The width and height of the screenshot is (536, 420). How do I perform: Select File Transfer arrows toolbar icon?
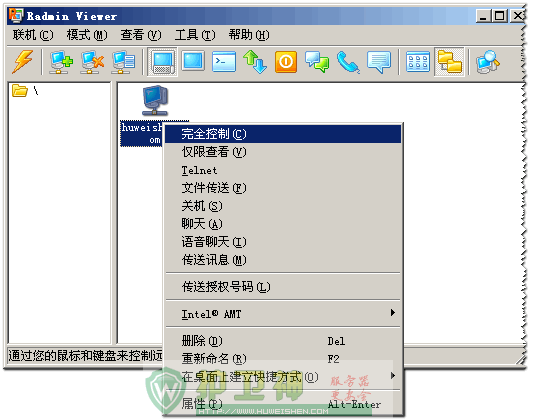[x=255, y=62]
